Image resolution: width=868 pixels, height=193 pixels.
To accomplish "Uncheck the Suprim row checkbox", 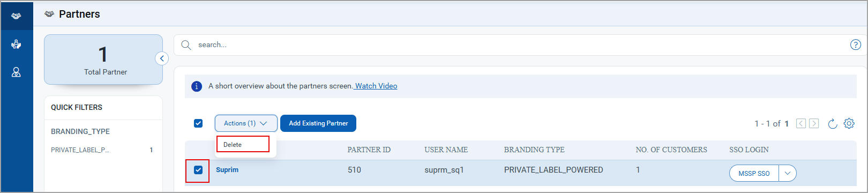I will tap(198, 170).
